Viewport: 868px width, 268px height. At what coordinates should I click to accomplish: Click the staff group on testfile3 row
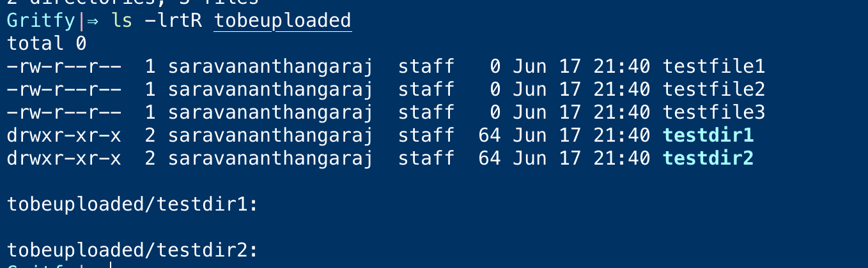(x=426, y=112)
